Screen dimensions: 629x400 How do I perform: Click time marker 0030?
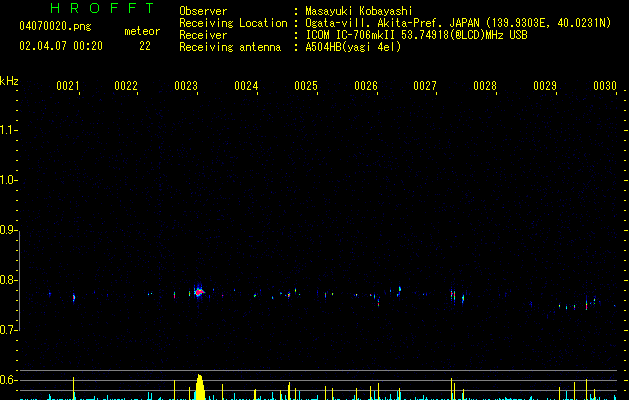pyautogui.click(x=605, y=86)
